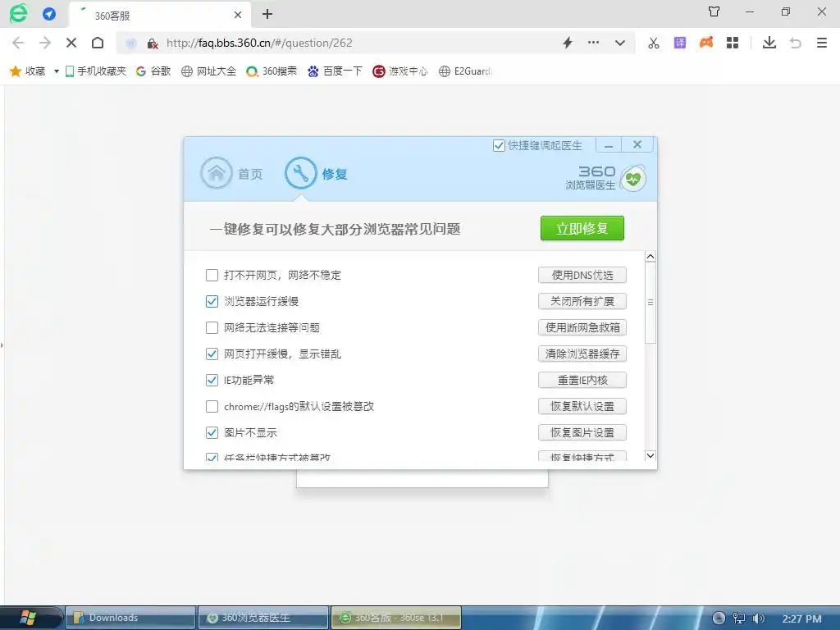This screenshot has height=630, width=840.
Task: Open 手机收藏夹 bookmark
Action: pos(96,71)
